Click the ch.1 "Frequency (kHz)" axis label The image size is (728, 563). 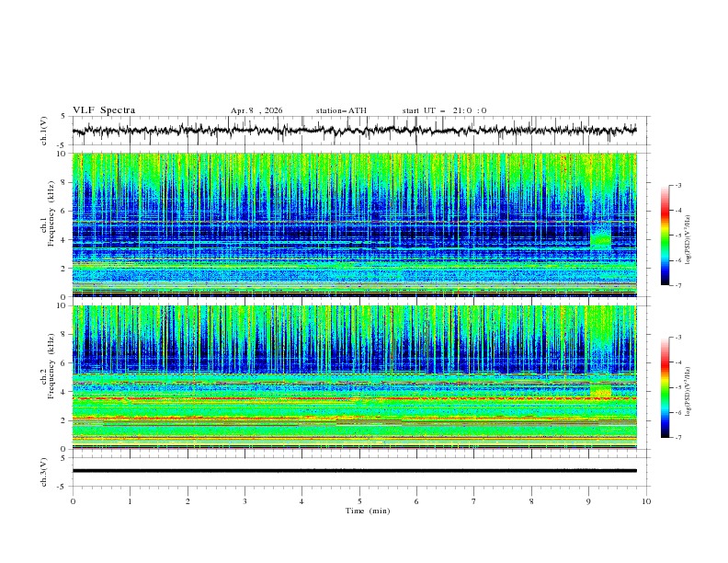(51, 212)
